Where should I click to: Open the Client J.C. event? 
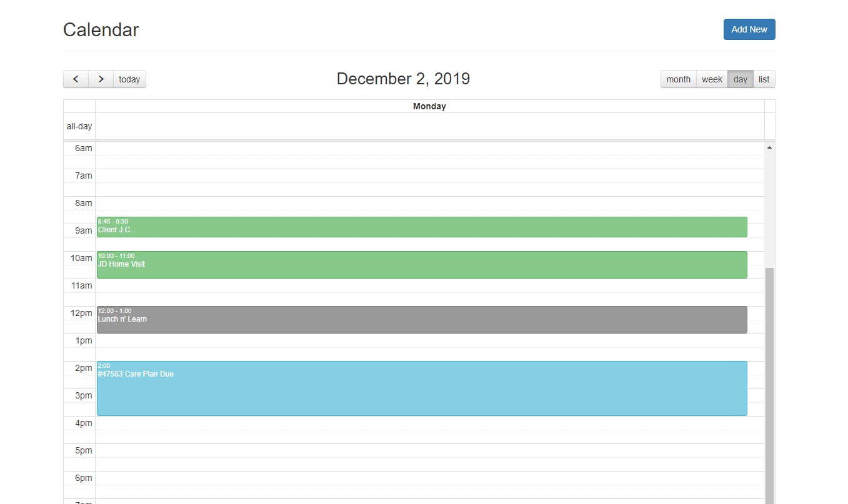(422, 227)
